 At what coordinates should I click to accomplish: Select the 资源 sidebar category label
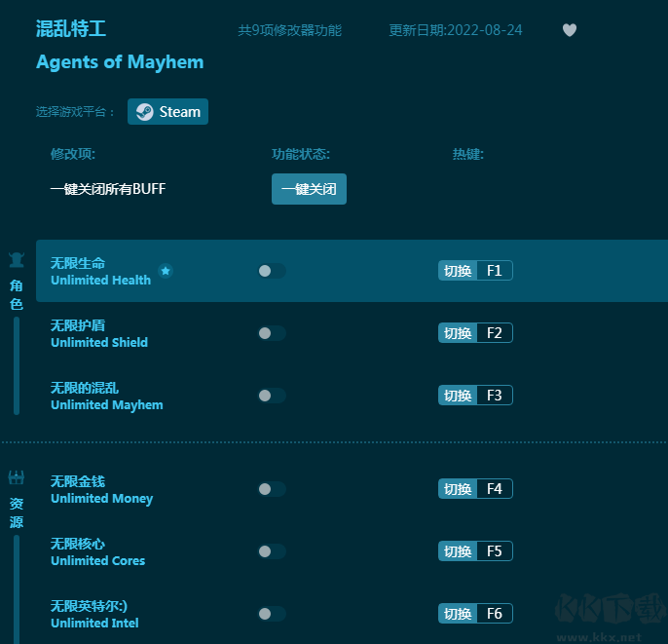(17, 512)
